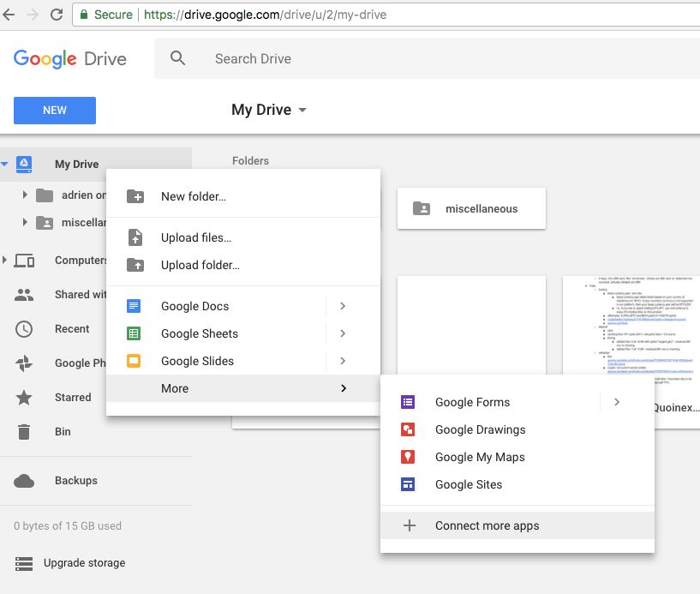Click the 0 bytes of 15 GB used text
700x594 pixels.
68,525
